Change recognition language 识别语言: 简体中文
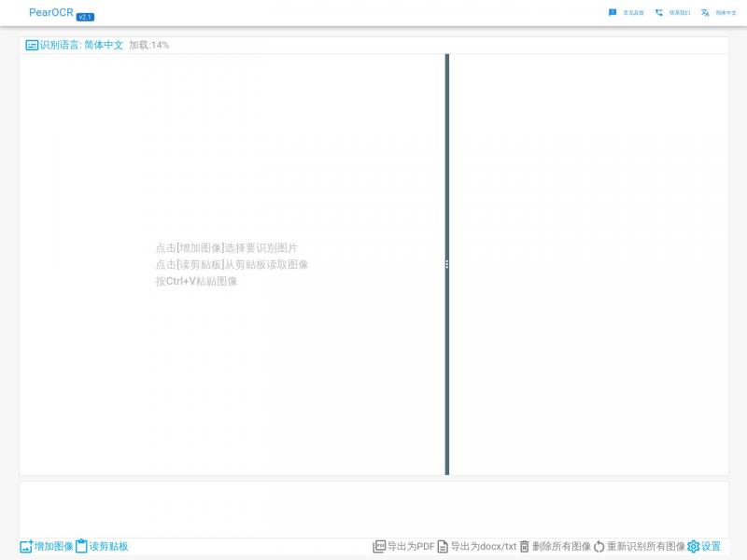Image resolution: width=747 pixels, height=560 pixels. [x=75, y=45]
